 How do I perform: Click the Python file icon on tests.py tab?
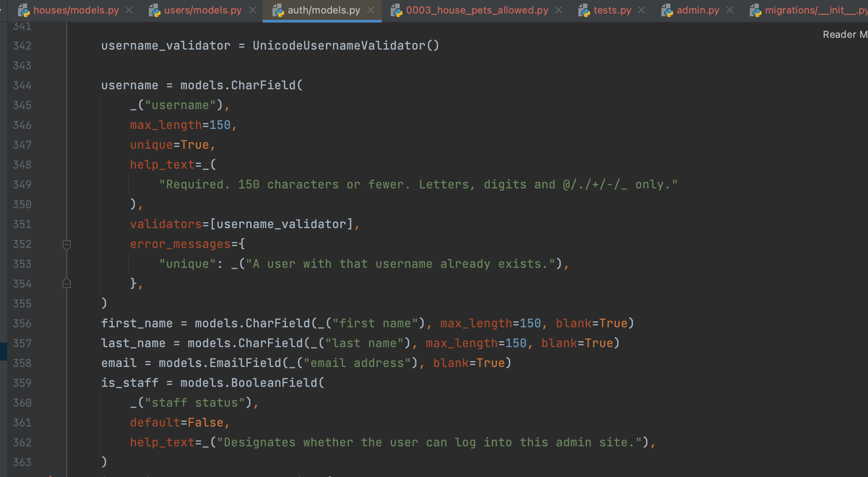(x=584, y=10)
